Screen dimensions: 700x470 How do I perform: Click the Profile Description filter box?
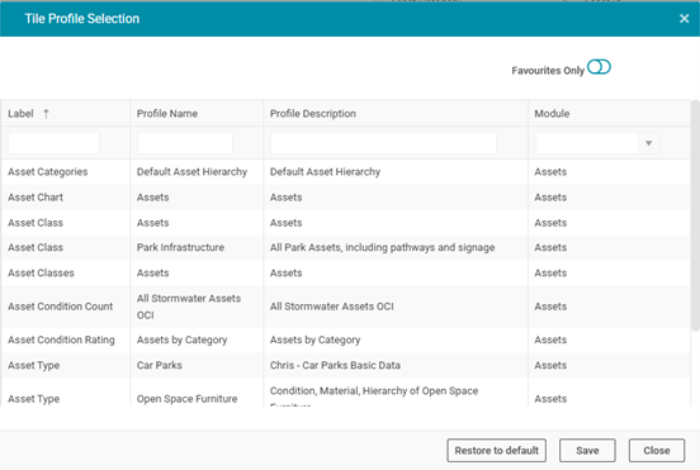[383, 143]
